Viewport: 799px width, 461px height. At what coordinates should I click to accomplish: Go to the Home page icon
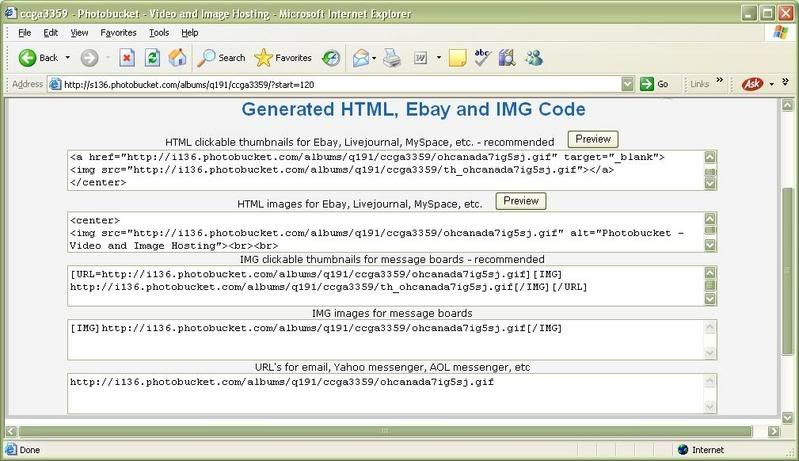click(x=177, y=58)
